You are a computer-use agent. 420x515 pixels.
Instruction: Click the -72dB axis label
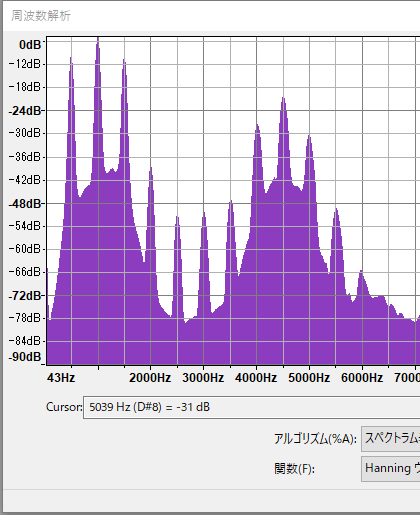(25, 295)
